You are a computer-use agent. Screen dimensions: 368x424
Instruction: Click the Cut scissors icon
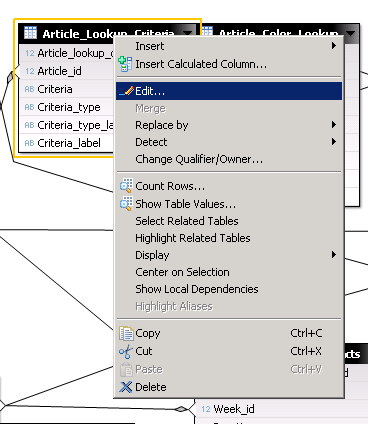tap(126, 351)
